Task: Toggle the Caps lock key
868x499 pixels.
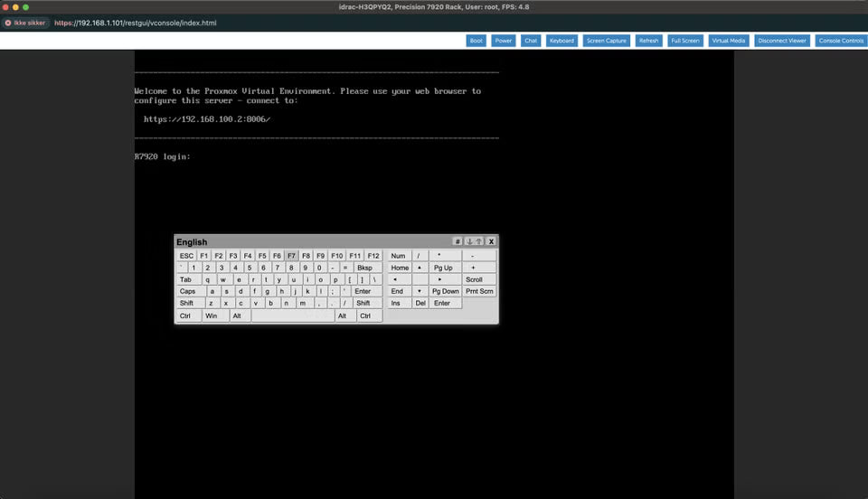Action: coord(187,292)
